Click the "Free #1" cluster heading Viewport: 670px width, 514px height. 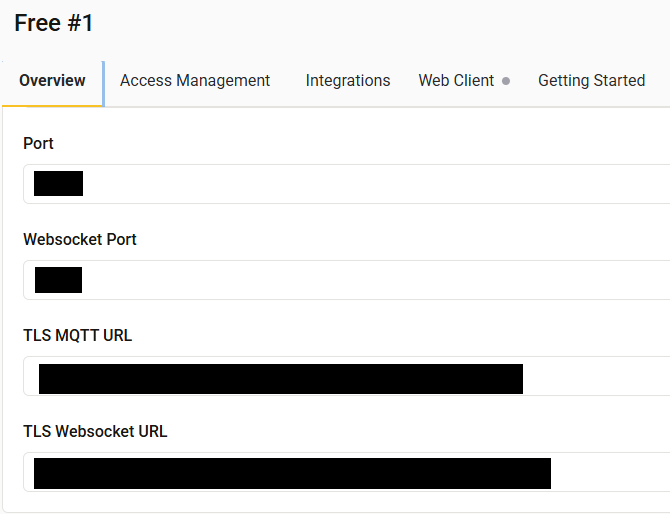click(x=54, y=23)
